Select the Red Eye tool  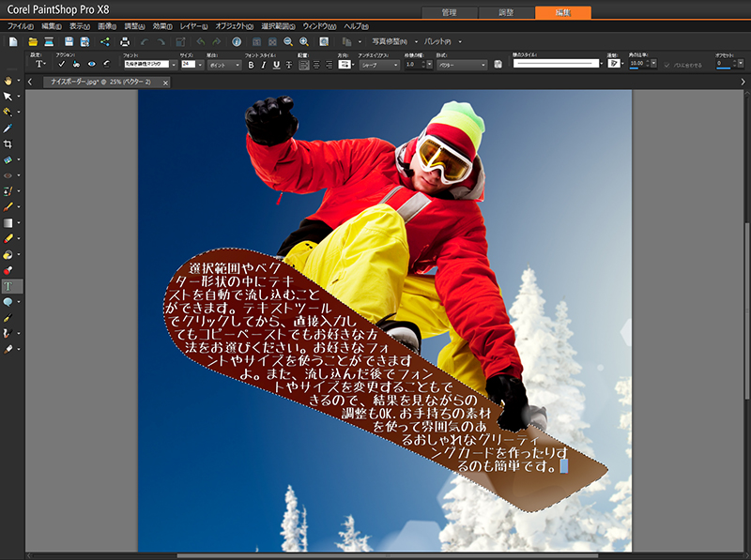8,175
